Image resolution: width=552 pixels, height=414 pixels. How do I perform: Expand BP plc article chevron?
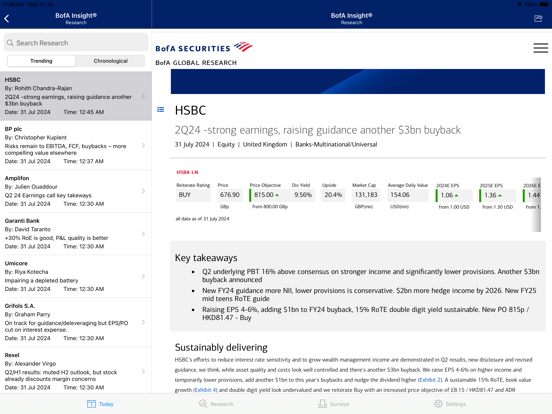pyautogui.click(x=143, y=145)
